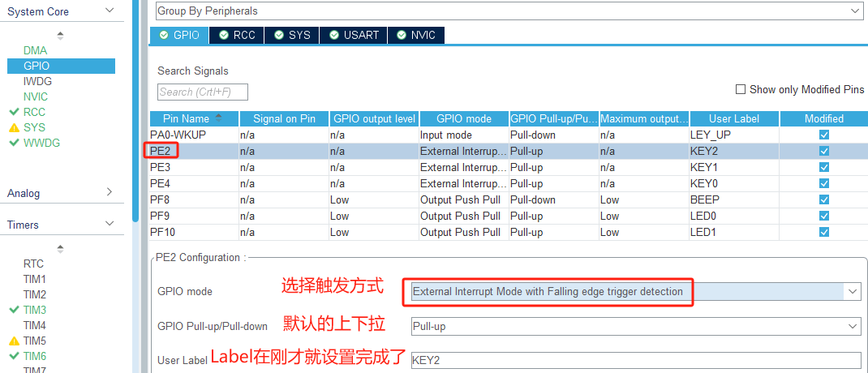Sort by Modified column header
Image resolution: width=868 pixels, height=373 pixels.
pos(824,118)
